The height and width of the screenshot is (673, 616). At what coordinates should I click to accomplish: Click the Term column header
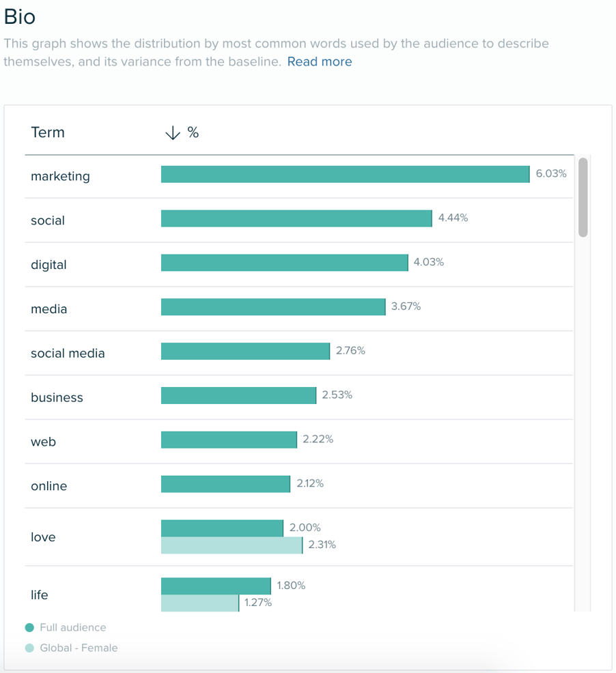coord(48,132)
